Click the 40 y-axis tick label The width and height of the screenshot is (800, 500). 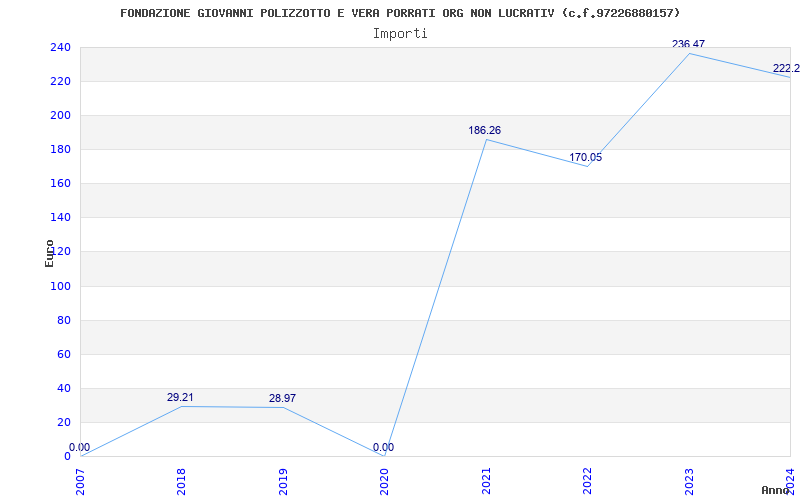pyautogui.click(x=63, y=388)
